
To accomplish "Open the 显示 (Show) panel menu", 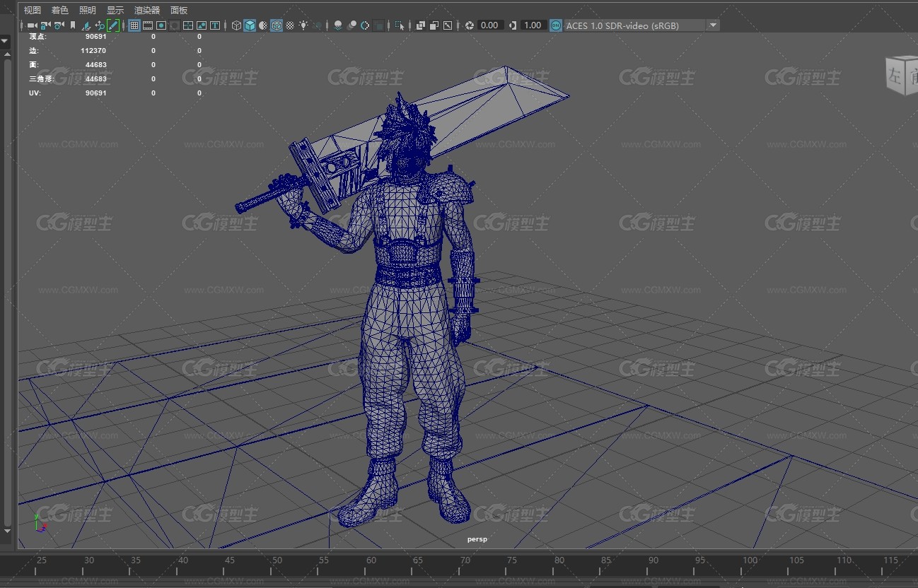I will click(115, 10).
